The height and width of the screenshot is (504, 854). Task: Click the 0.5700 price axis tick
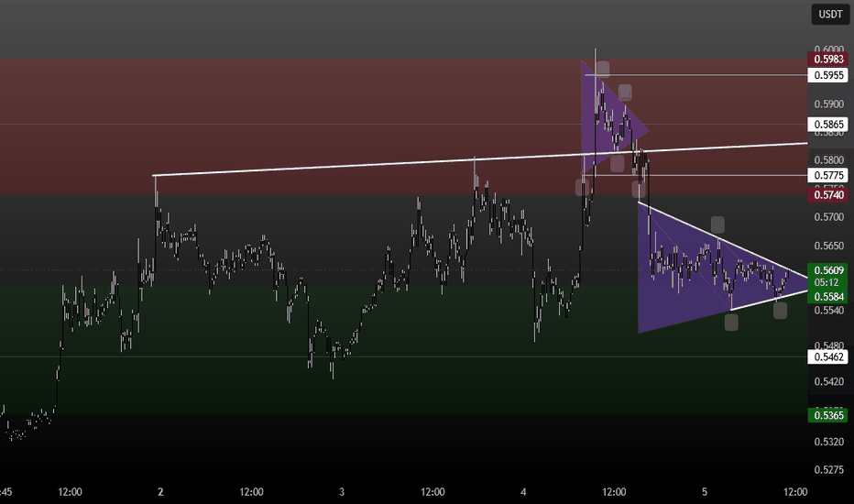[x=828, y=217]
